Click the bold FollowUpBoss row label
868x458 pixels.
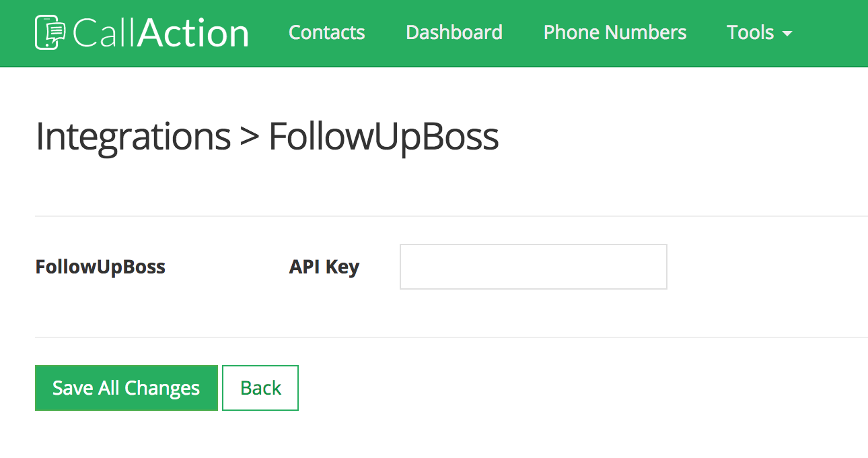point(100,267)
